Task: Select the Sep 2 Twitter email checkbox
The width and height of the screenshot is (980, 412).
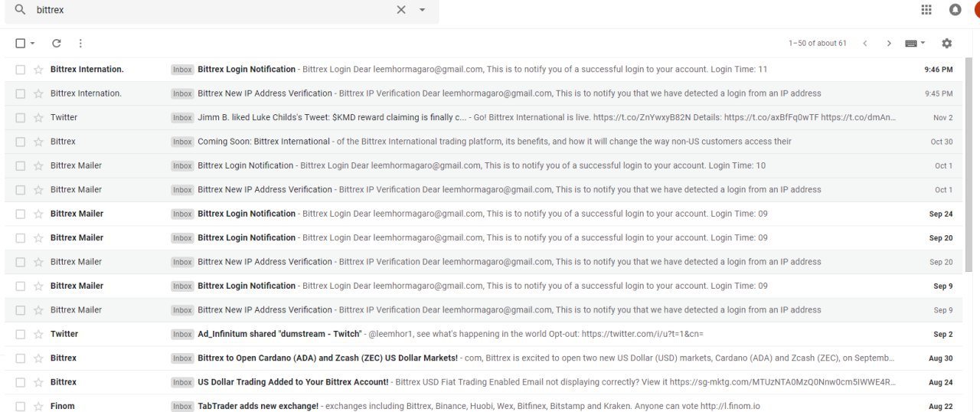Action: [x=21, y=334]
